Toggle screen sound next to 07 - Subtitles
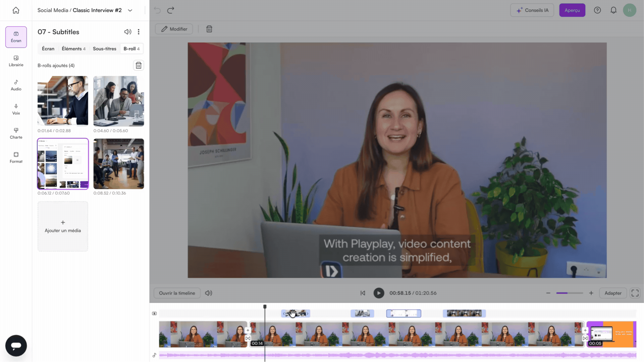Screen dimensions: 644x362 [x=128, y=32]
